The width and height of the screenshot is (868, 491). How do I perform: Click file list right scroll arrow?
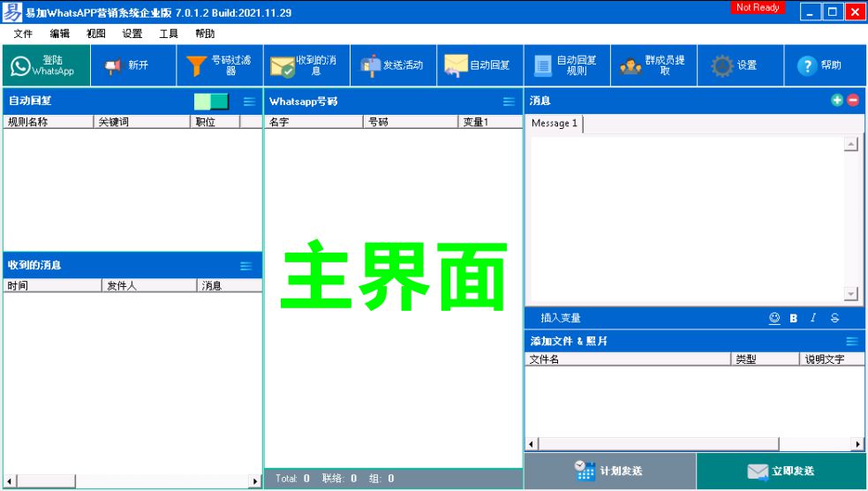tap(857, 444)
